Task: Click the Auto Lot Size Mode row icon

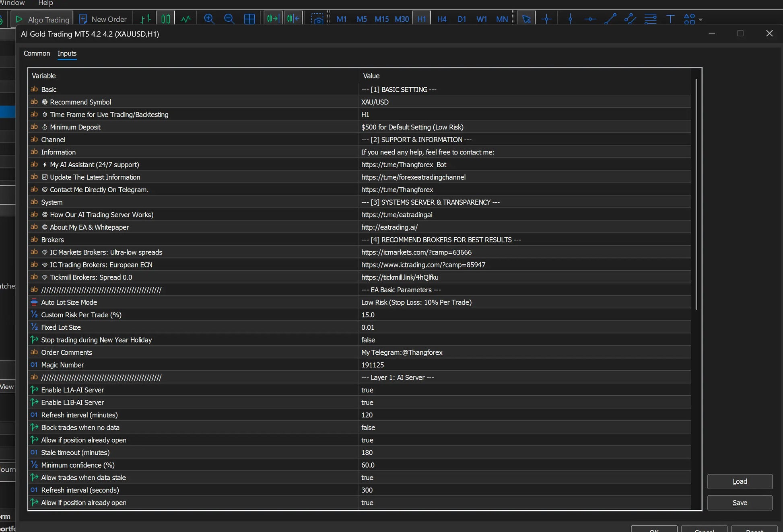Action: pyautogui.click(x=34, y=302)
